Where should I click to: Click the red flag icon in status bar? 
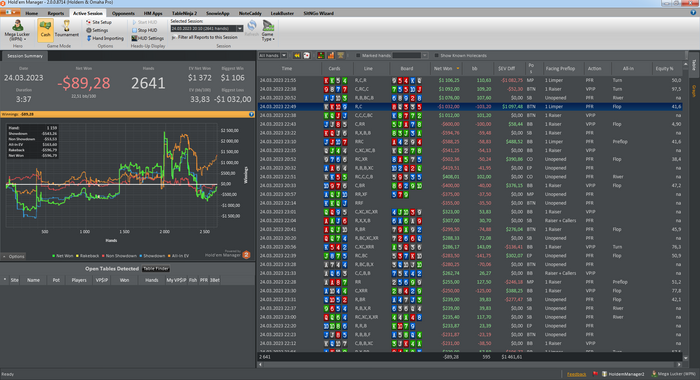(x=595, y=374)
